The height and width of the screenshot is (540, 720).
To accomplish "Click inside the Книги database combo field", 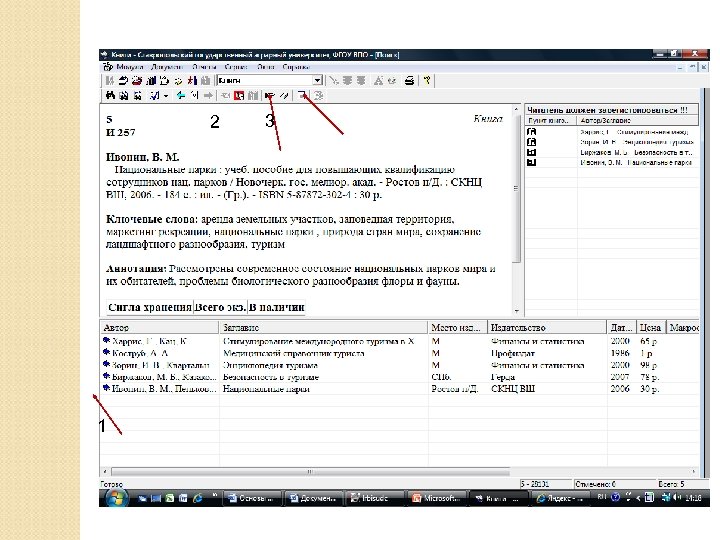I will (265, 80).
